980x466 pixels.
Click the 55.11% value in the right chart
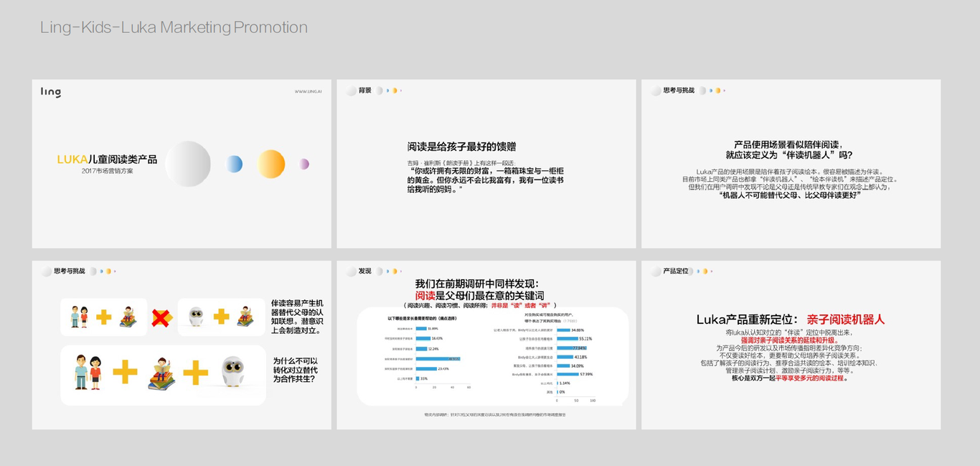585,339
